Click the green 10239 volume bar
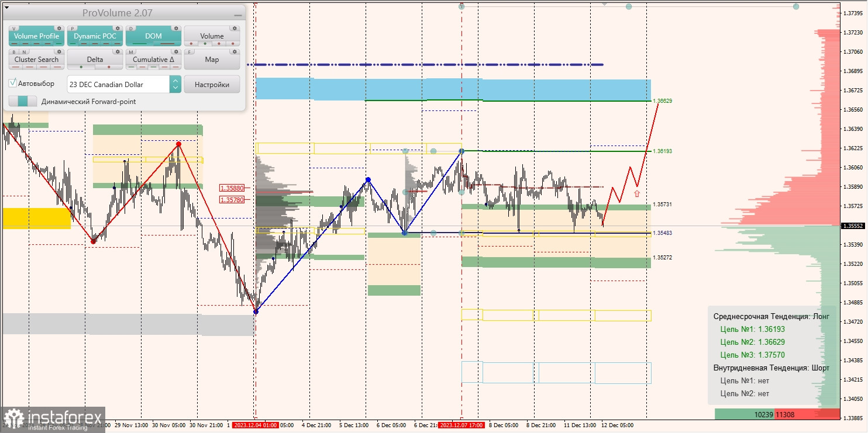Image resolution: width=868 pixels, height=433 pixels. 745,414
